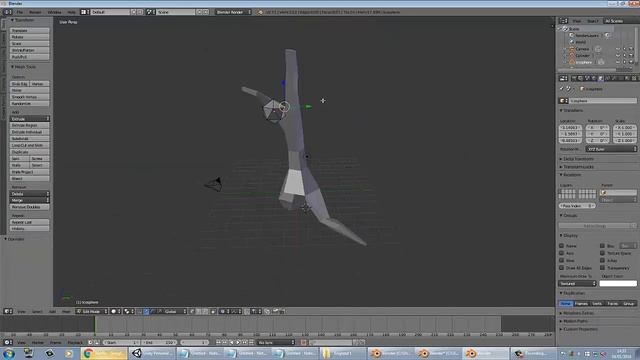Screen dimensions: 640x360
Task: Switch to edge select mode
Action: [x=199, y=311]
